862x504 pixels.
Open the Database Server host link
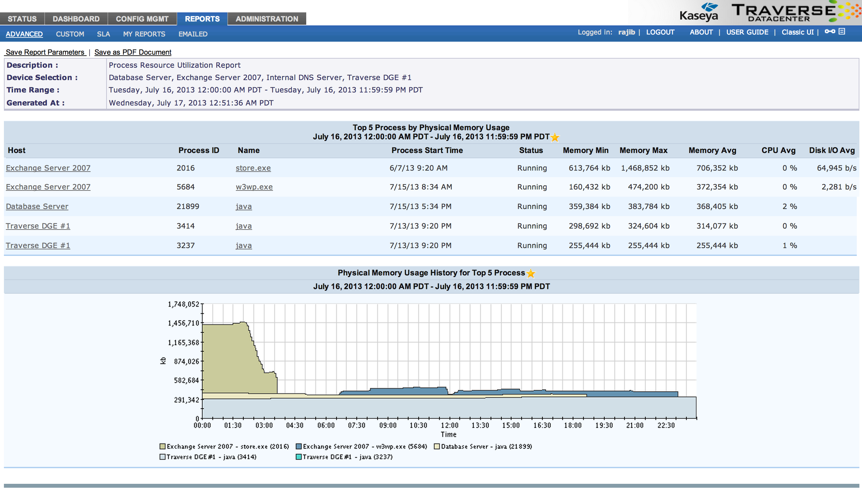37,206
